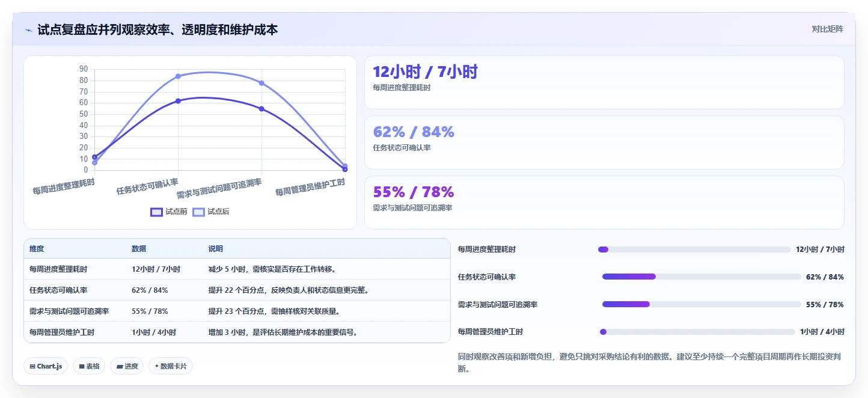Click the x-axis label 需求与测试问题可追溯率
Viewport: 868px width, 398px height.
[219, 189]
